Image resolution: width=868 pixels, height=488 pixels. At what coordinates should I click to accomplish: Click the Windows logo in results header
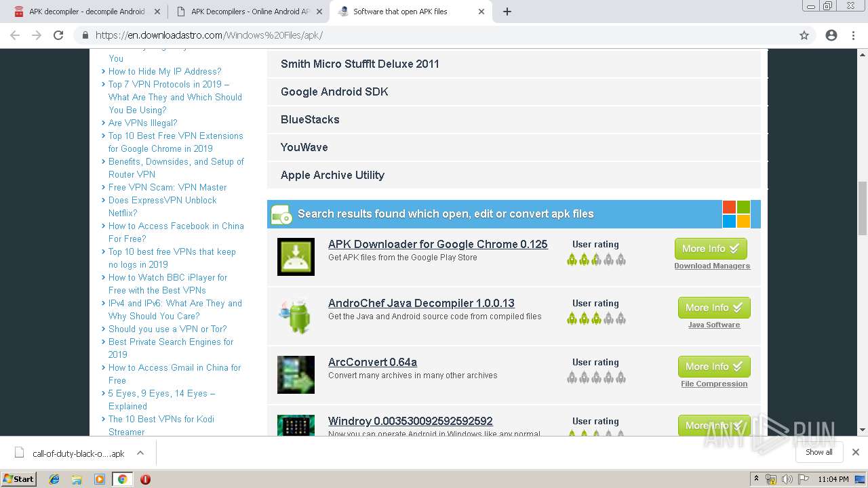click(736, 214)
